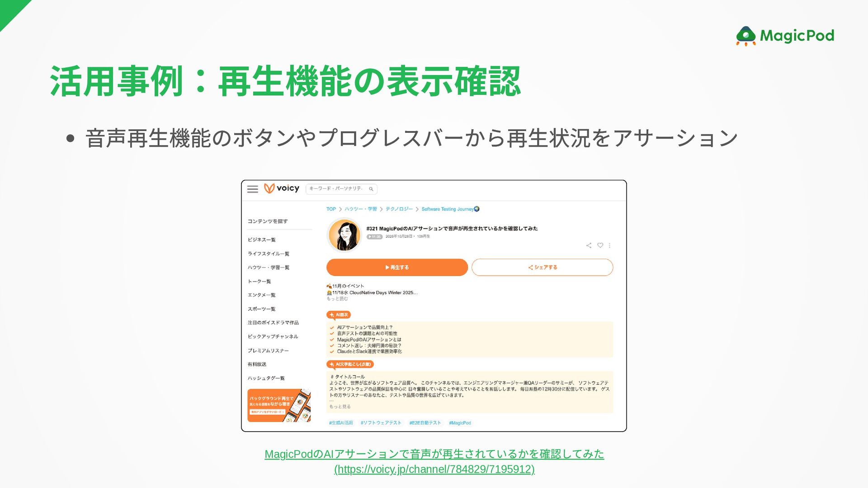Click the #MagicPod hashtag
Viewport: 868px width, 488px height.
pos(460,423)
